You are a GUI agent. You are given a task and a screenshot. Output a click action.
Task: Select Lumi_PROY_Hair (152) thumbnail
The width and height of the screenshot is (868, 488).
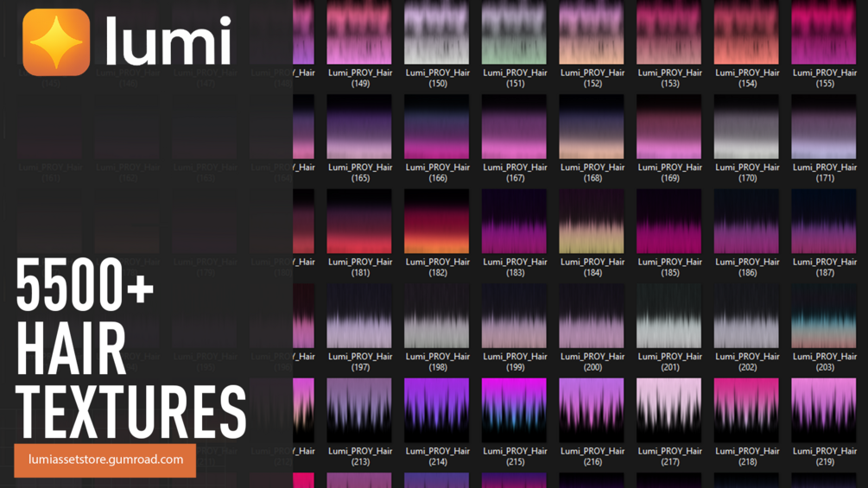[x=592, y=32]
